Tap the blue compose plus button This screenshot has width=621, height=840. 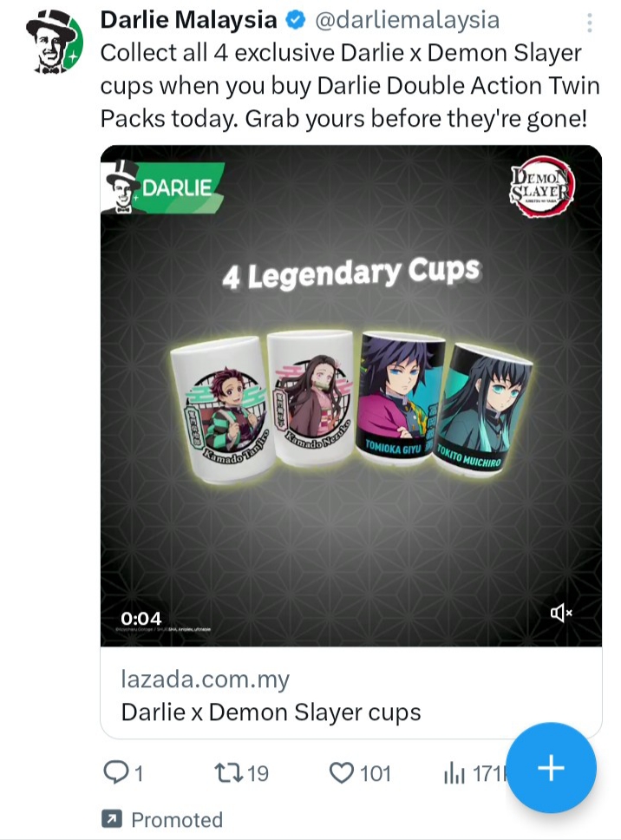pos(551,768)
